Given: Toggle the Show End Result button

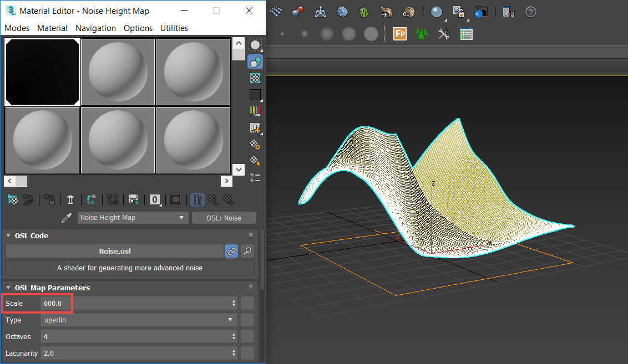Looking at the screenshot, I should (197, 199).
